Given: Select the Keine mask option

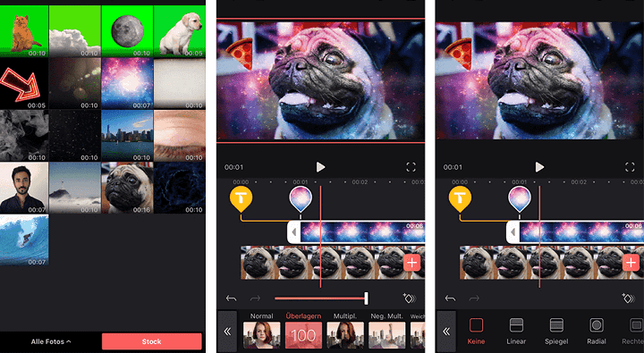Looking at the screenshot, I should tap(476, 332).
